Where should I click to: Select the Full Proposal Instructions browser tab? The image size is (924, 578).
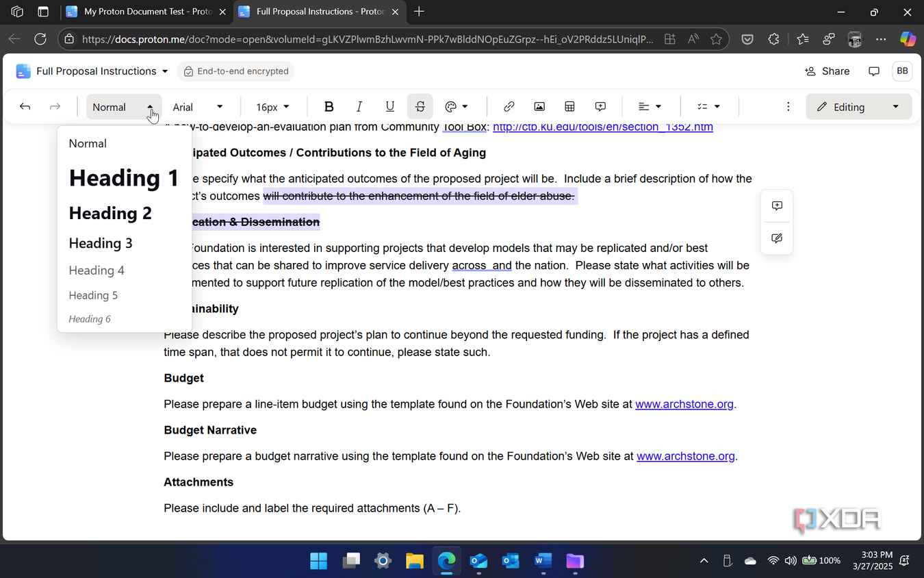coord(319,12)
